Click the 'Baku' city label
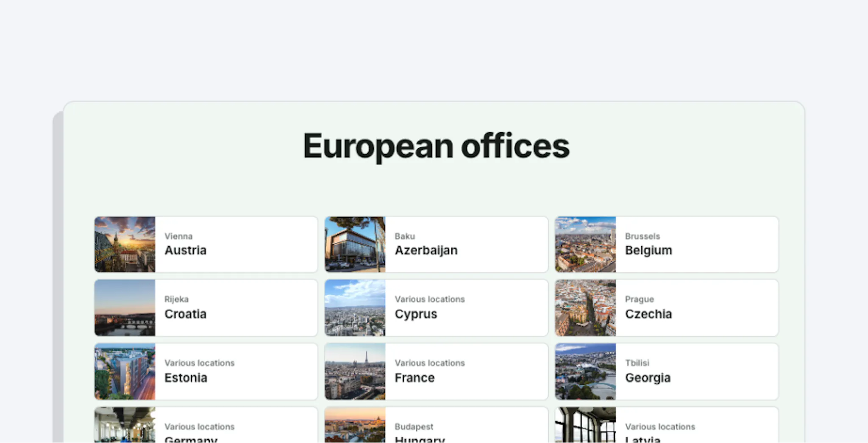This screenshot has height=443, width=868. (x=405, y=236)
